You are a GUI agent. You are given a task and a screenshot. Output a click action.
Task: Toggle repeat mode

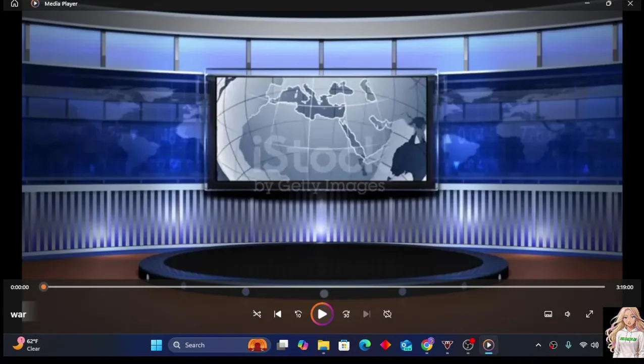pyautogui.click(x=387, y=314)
